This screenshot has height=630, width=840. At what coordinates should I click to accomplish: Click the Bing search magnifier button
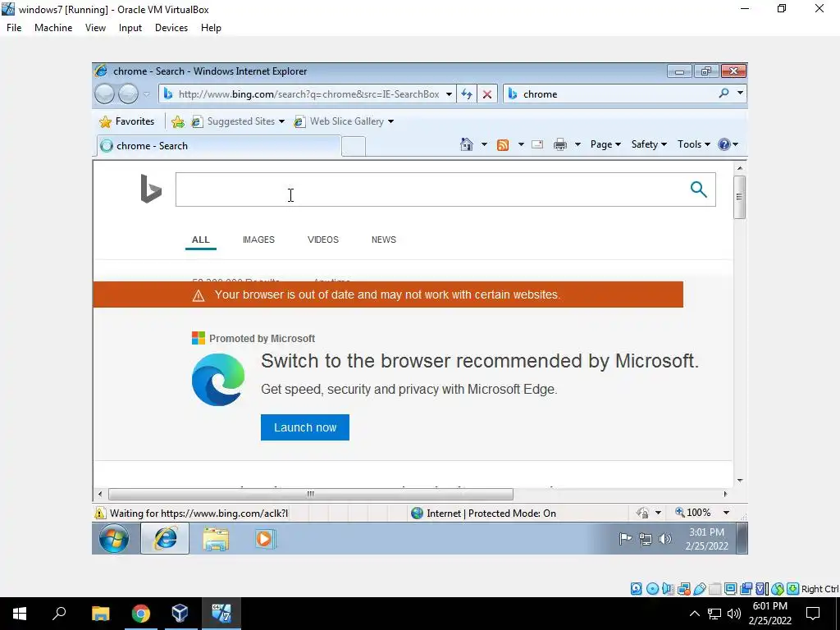699,189
